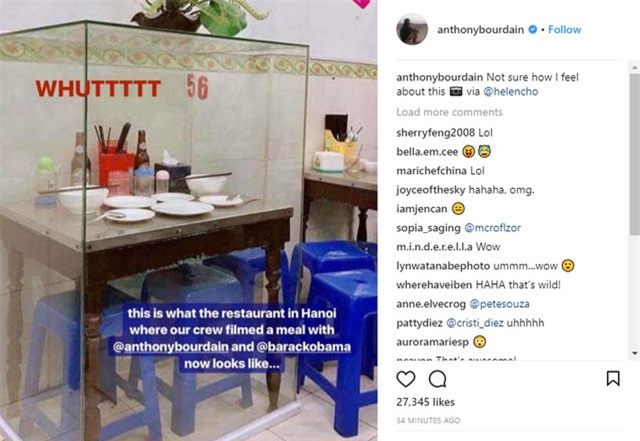Viewport: 640px width, 441px height.
Task: Save the post with the bookmark icon
Action: (612, 379)
